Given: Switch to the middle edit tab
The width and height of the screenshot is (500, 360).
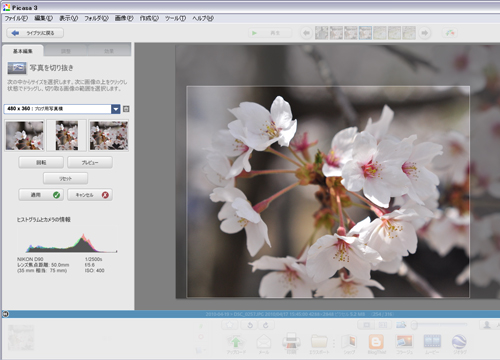Looking at the screenshot, I should [x=66, y=51].
